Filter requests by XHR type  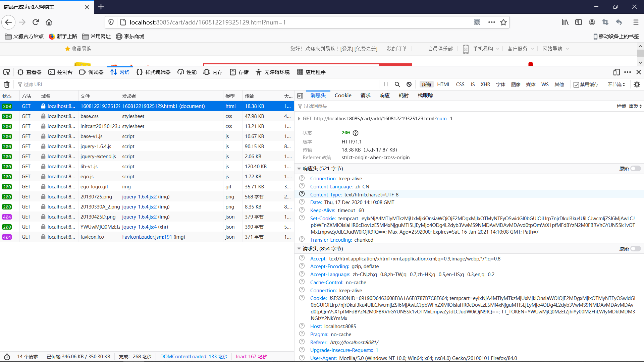[x=485, y=84]
